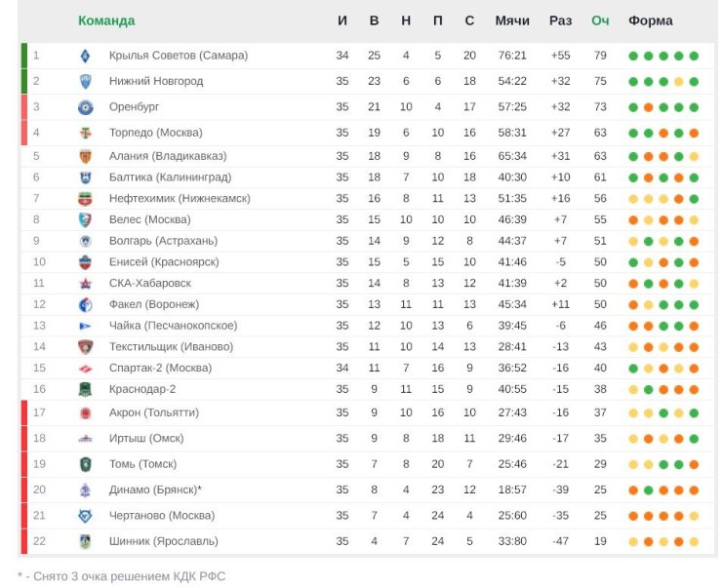
Task: Sort standings by Оч points header
Action: (600, 20)
